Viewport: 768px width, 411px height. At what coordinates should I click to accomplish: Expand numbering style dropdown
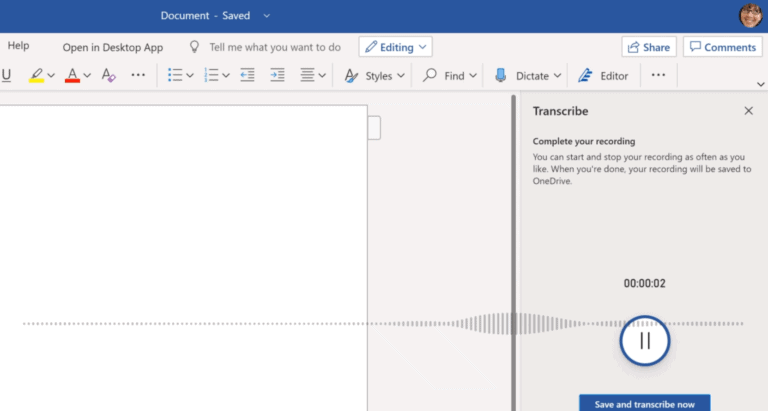tap(226, 75)
